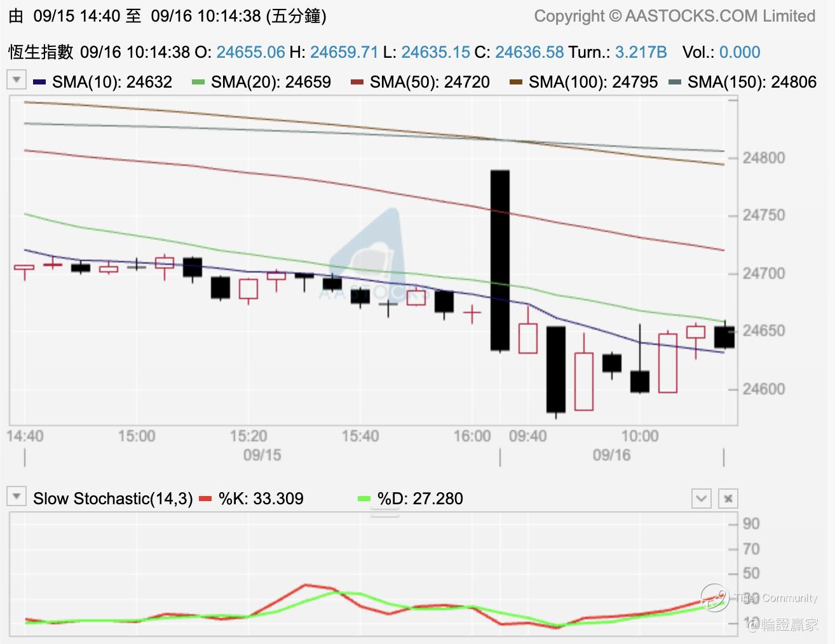Click the SMA(150) gray legend swatch
Viewport: 835px width, 644px height.
pos(675,82)
